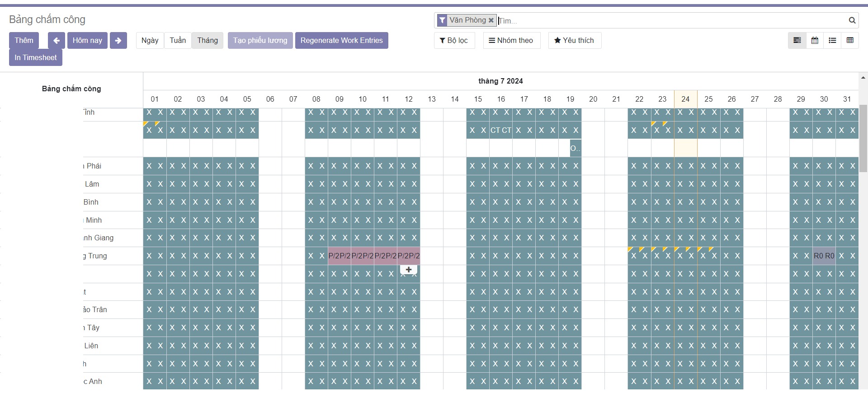
Task: Select the Tuần week scale
Action: tap(178, 41)
